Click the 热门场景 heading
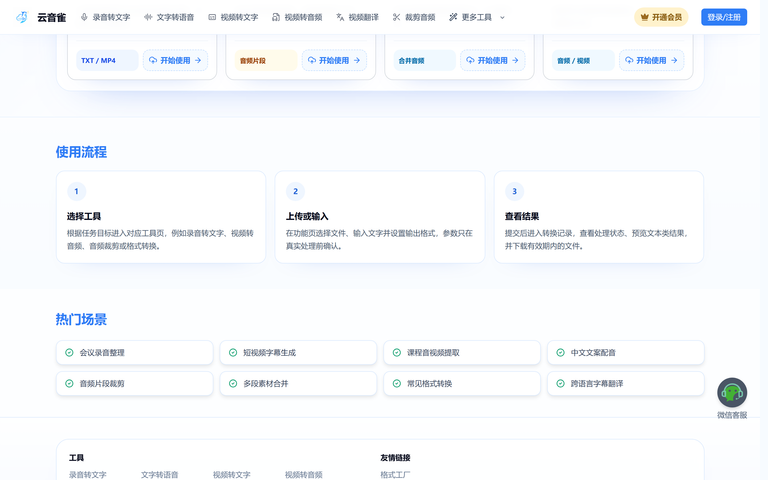This screenshot has height=480, width=768. (x=81, y=319)
